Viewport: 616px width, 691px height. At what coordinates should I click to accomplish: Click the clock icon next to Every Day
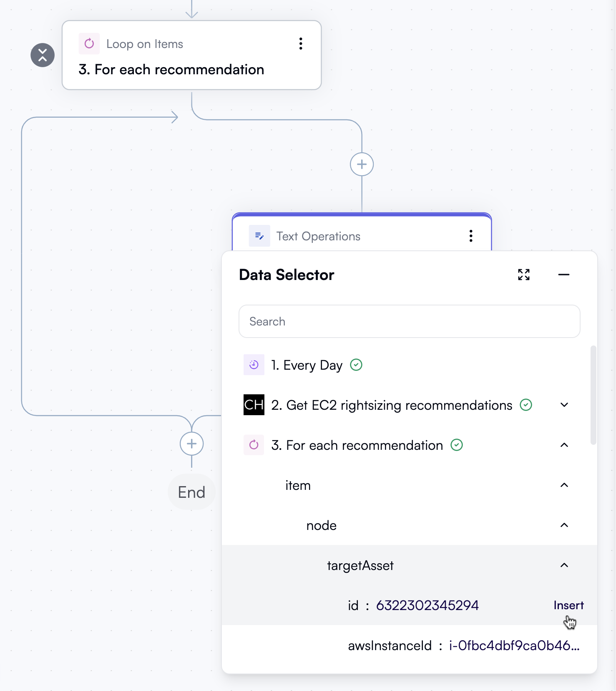coord(254,365)
